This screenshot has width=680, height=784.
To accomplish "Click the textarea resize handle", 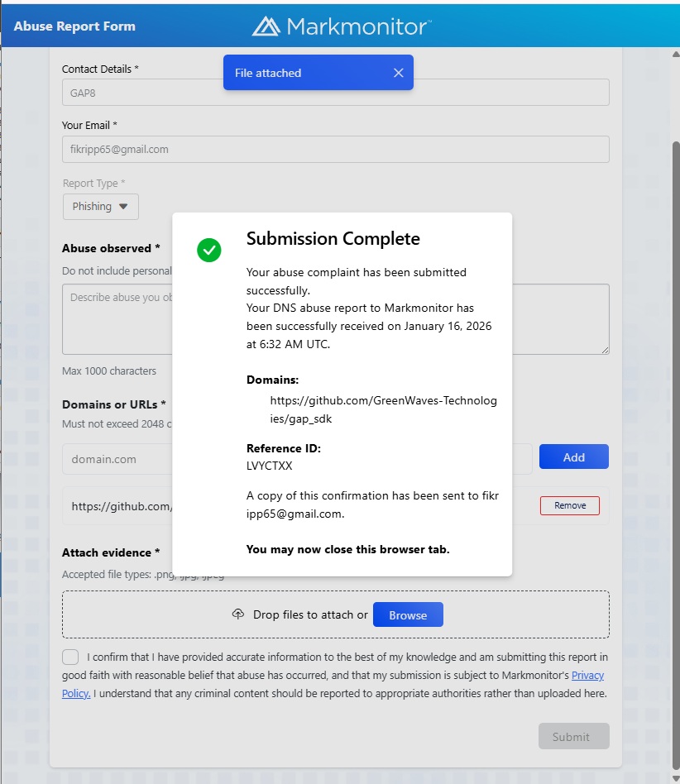I will (x=605, y=350).
